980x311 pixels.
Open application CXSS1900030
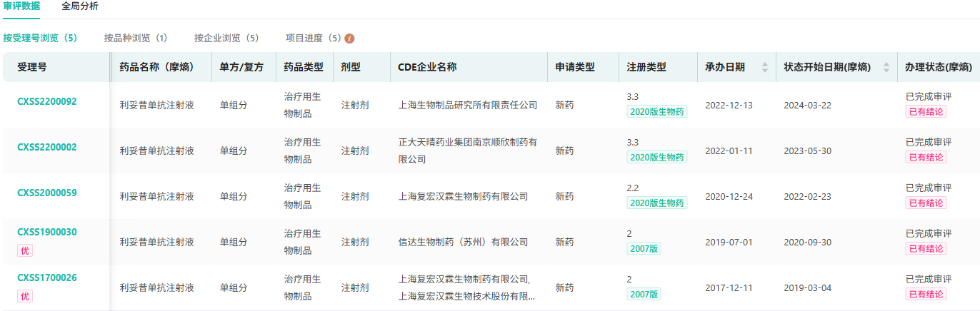[47, 232]
